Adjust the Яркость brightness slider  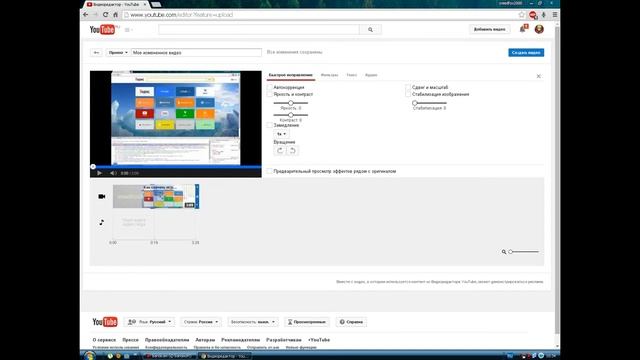click(291, 103)
